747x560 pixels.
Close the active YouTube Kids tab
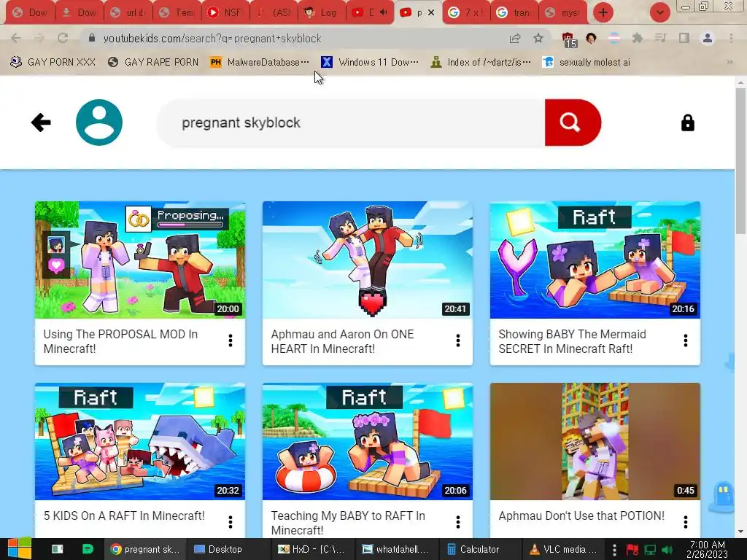point(431,12)
